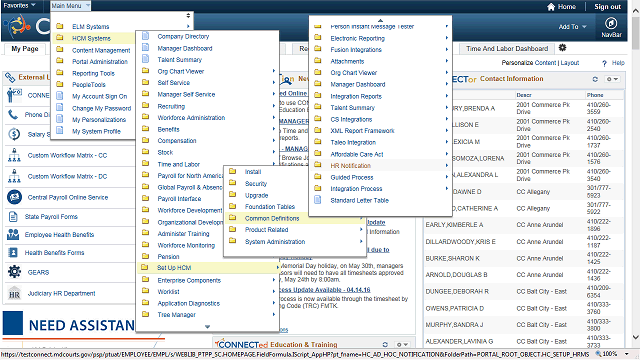Refresh the Education & Training pagelet

tap(385, 344)
